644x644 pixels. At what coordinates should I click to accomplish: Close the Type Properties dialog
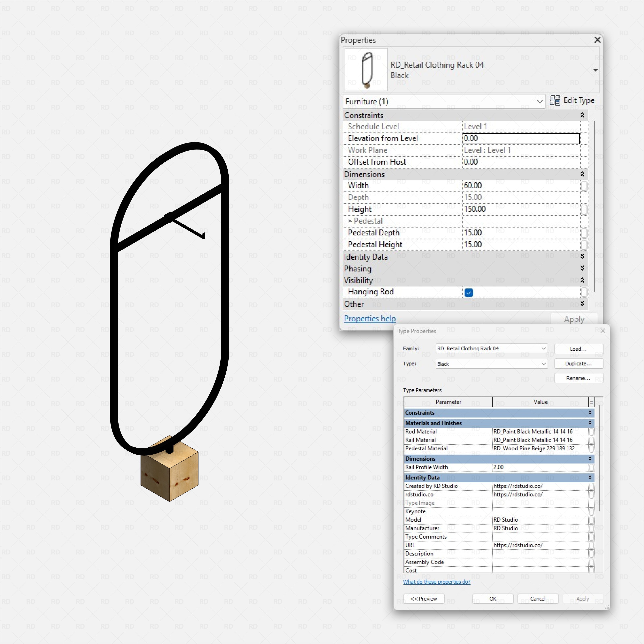tap(603, 331)
